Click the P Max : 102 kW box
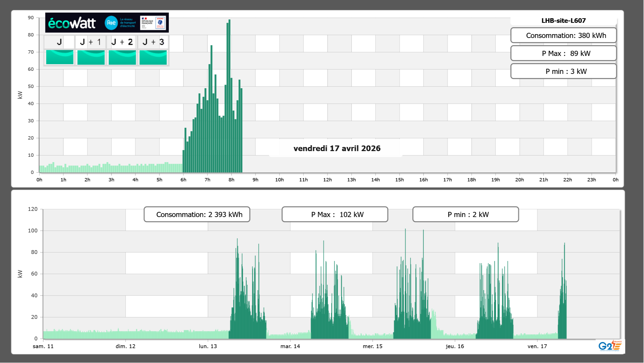This screenshot has width=644, height=363. tap(335, 214)
